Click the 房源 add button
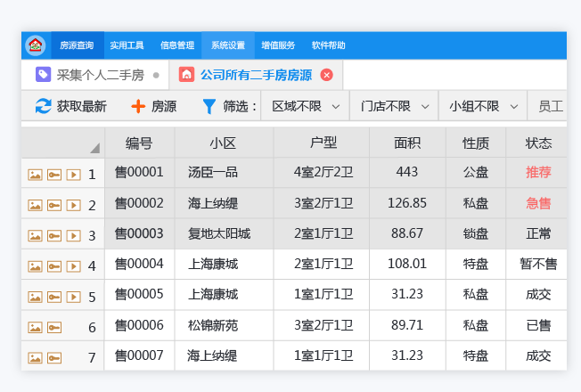 click(x=153, y=106)
